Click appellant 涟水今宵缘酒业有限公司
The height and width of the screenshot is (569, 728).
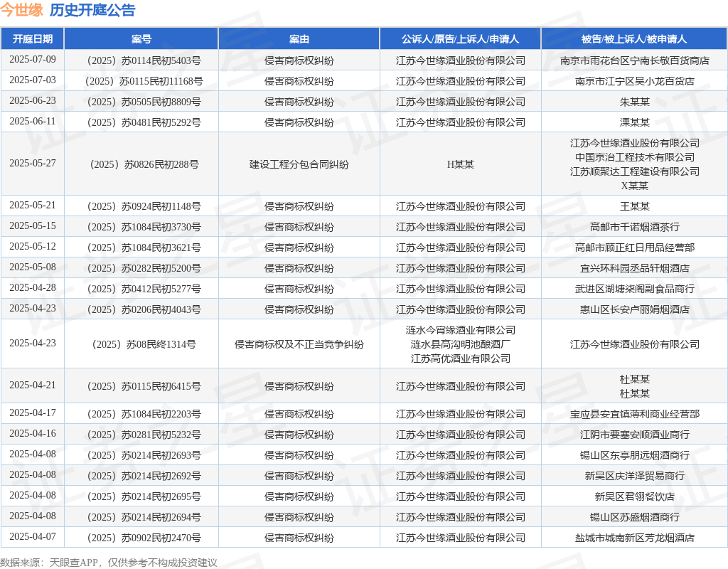tap(461, 330)
